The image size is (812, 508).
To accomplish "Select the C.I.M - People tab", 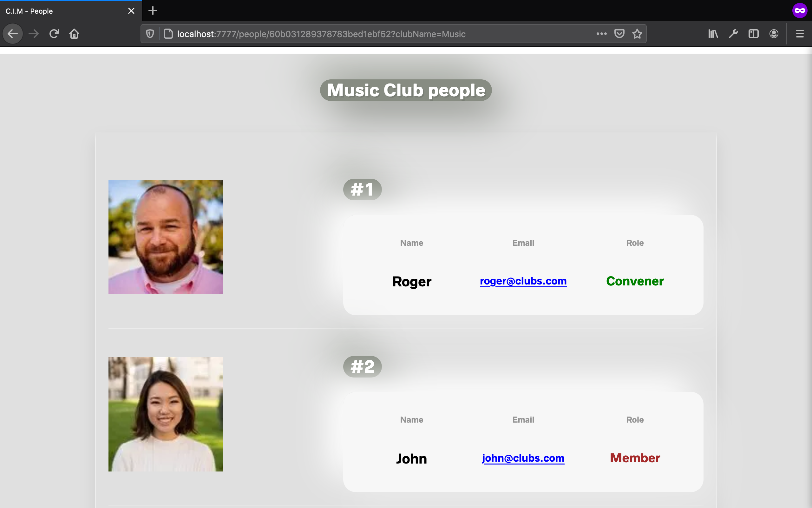I will [71, 11].
